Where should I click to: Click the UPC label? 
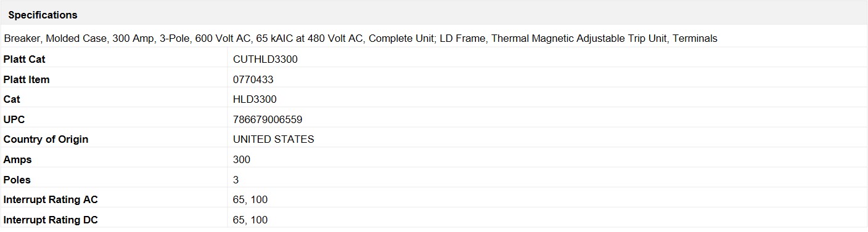tap(14, 119)
